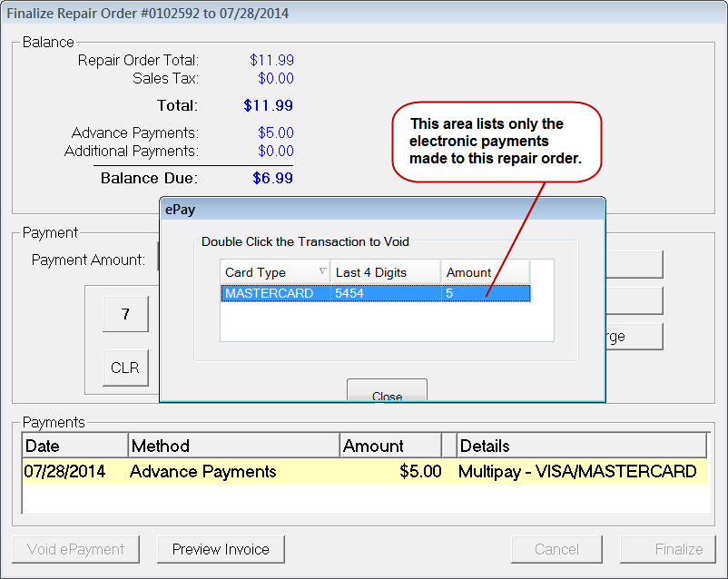Image resolution: width=728 pixels, height=579 pixels.
Task: Close the ePay dialog with Close button
Action: [387, 395]
